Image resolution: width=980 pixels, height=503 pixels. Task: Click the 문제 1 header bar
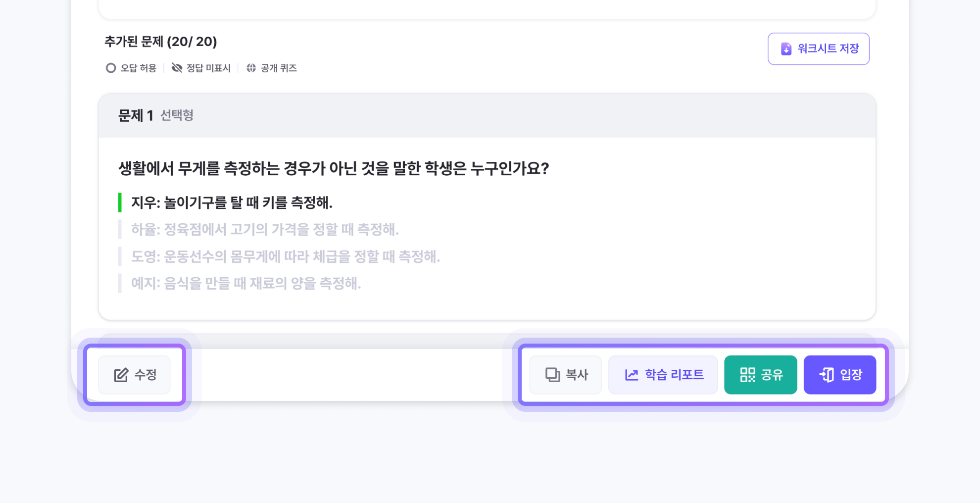pyautogui.click(x=487, y=116)
